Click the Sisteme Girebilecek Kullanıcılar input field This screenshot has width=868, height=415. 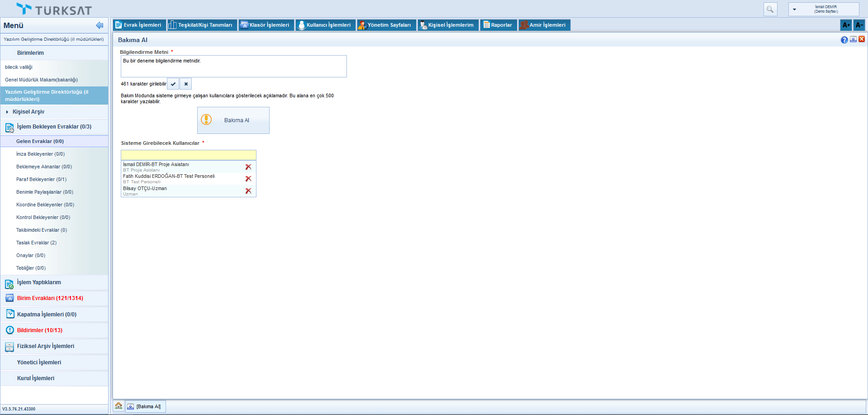pyautogui.click(x=188, y=155)
